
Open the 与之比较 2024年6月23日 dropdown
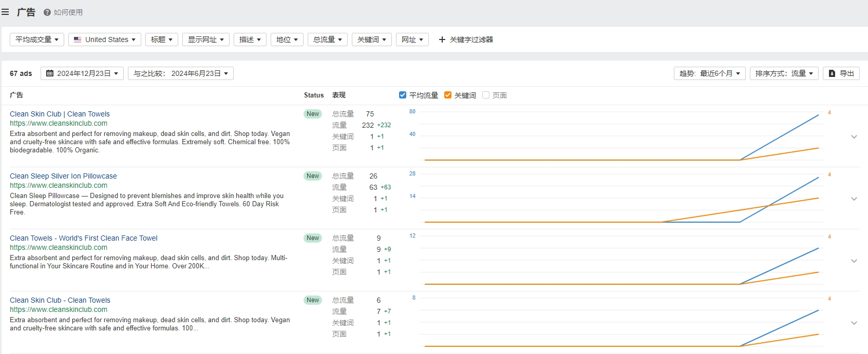(x=181, y=73)
